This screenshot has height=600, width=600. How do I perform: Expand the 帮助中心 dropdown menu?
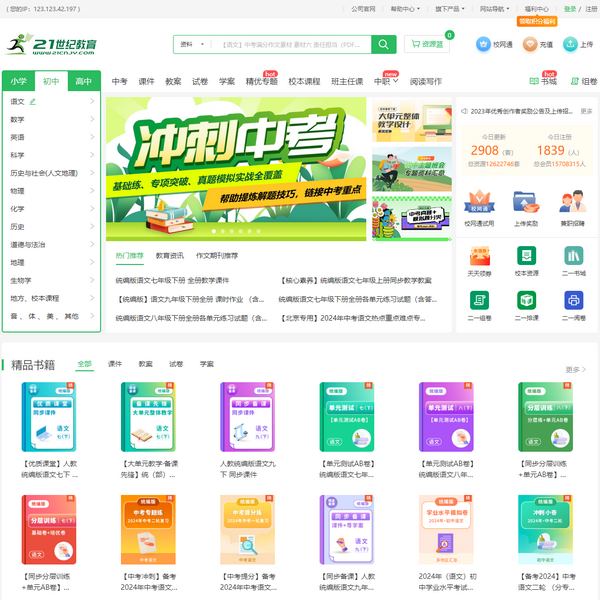coord(403,8)
